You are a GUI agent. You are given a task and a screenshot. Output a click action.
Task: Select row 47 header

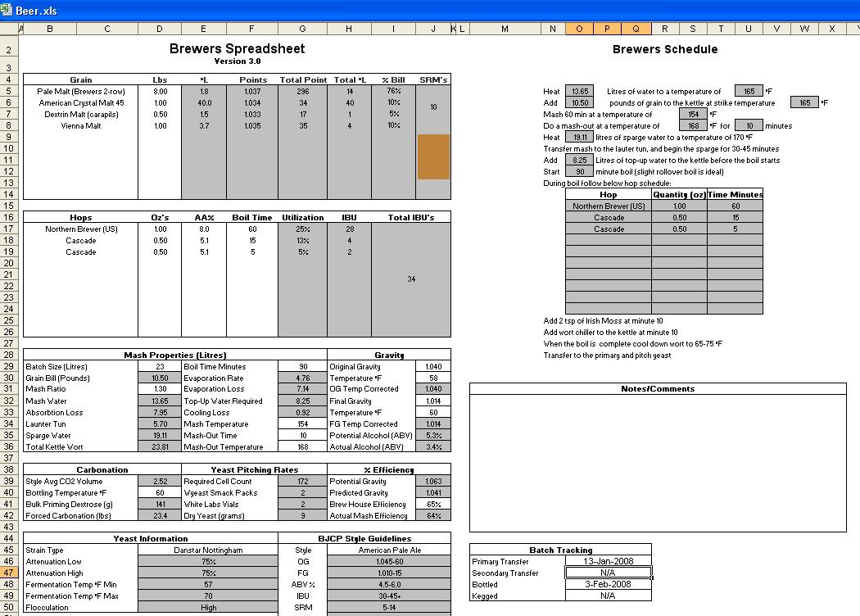[x=9, y=573]
